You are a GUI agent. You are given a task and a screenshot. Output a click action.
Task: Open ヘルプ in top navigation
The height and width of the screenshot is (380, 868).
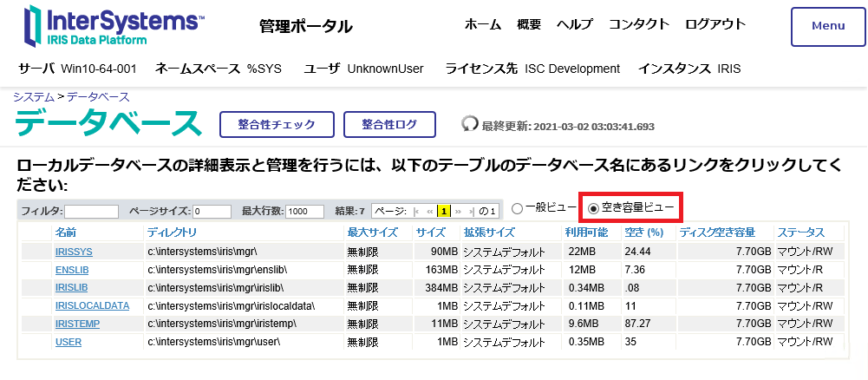(574, 25)
